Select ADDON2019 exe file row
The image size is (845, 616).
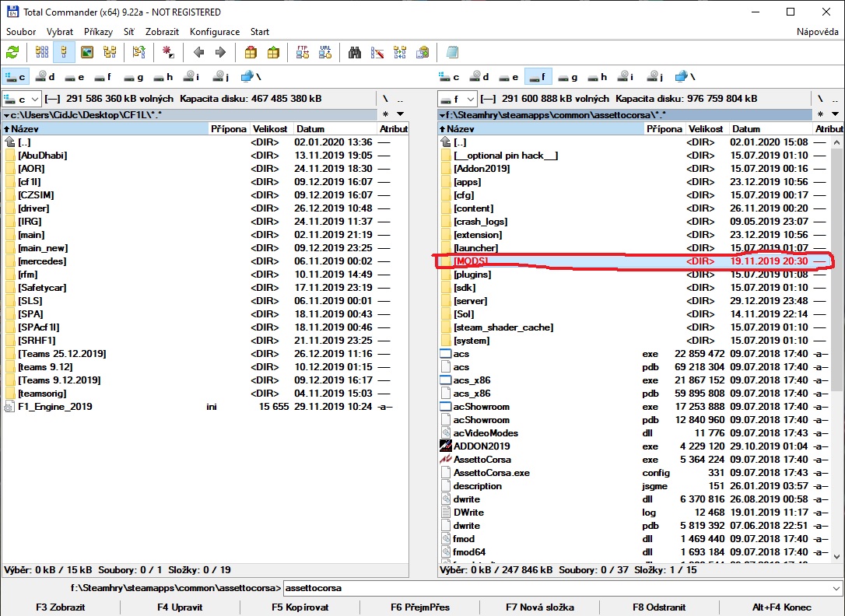pyautogui.click(x=634, y=446)
